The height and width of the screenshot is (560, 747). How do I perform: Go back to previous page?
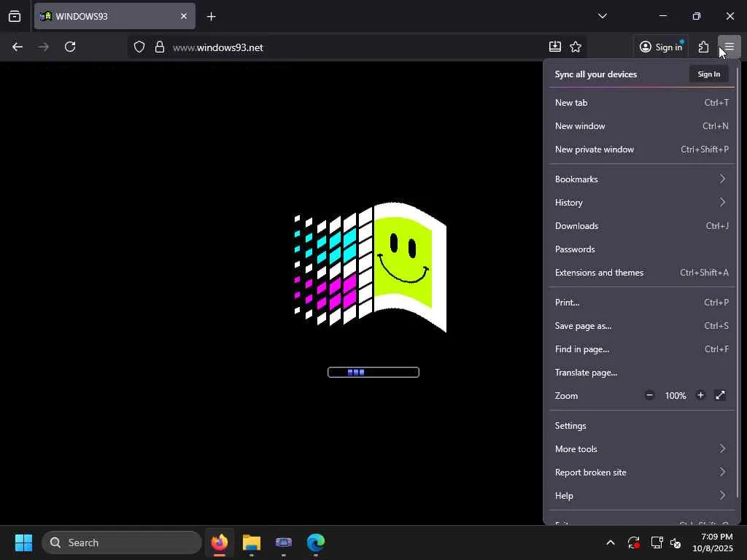click(18, 47)
